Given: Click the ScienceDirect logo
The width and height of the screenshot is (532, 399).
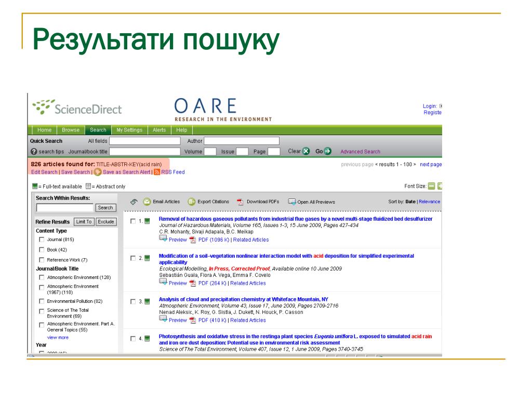Looking at the screenshot, I should click(77, 107).
